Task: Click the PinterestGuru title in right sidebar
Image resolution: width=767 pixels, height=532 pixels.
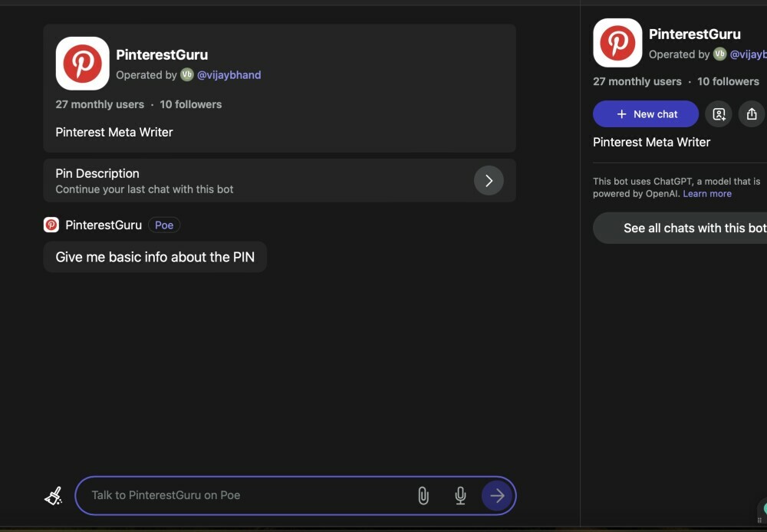Action: (x=695, y=34)
